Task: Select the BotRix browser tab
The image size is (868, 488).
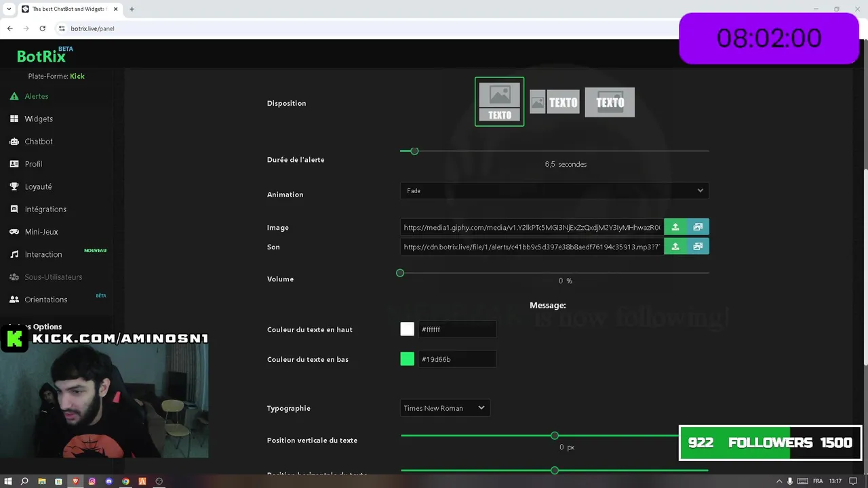Action: click(x=68, y=9)
